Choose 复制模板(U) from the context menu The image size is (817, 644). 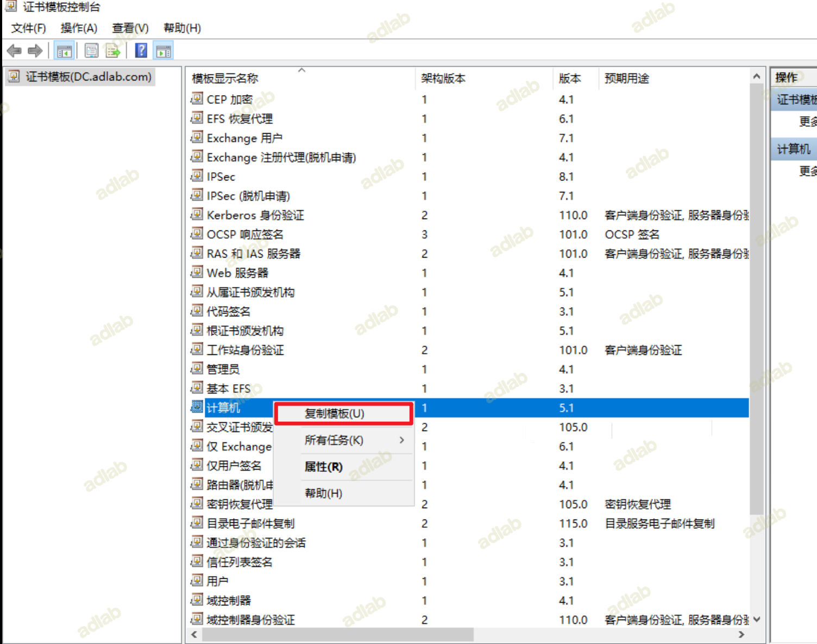[x=343, y=414]
